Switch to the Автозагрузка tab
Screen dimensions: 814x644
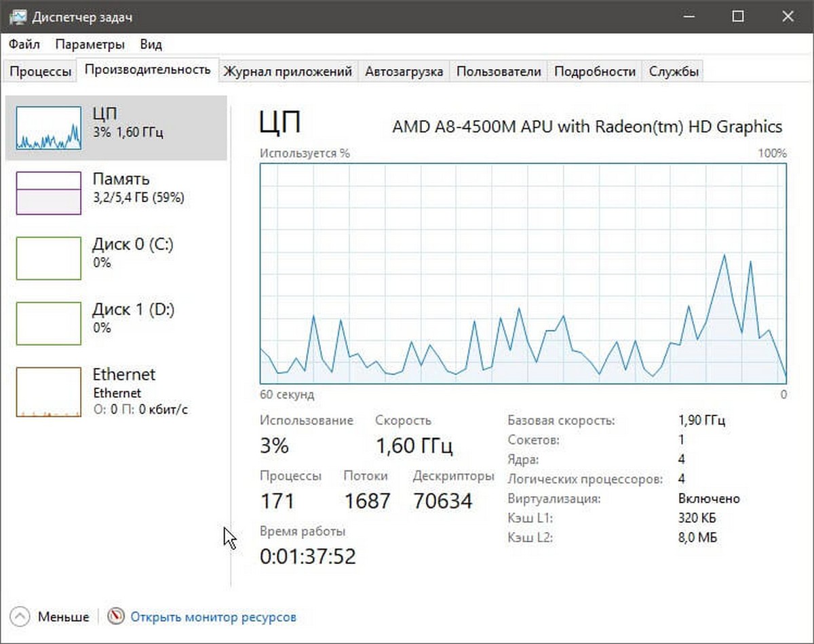coord(404,71)
